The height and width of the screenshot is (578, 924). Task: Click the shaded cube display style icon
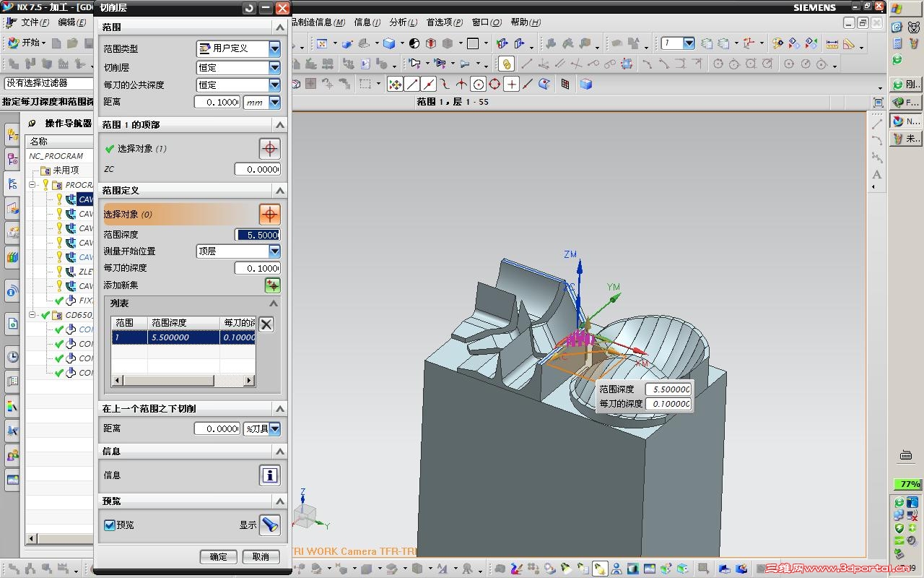pos(389,43)
